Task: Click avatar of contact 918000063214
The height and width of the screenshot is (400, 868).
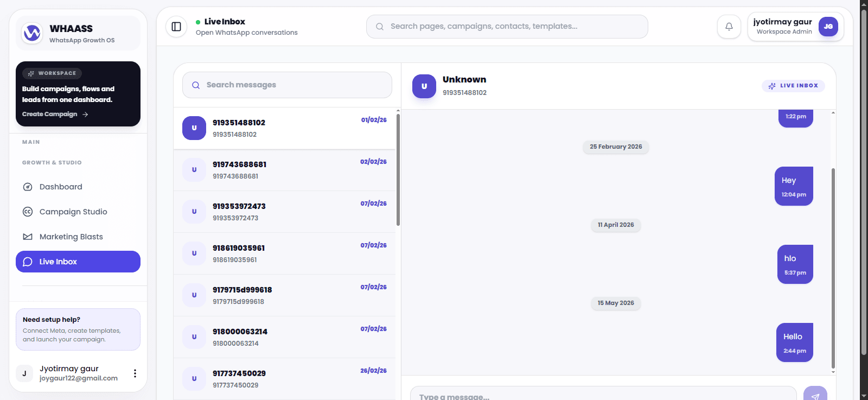Action: pyautogui.click(x=194, y=337)
